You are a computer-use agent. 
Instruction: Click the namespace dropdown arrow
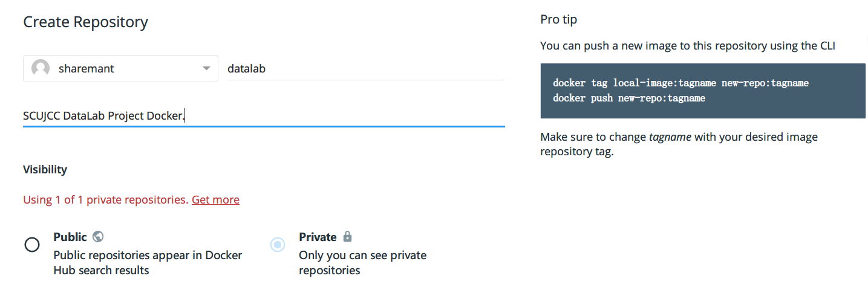(x=206, y=69)
